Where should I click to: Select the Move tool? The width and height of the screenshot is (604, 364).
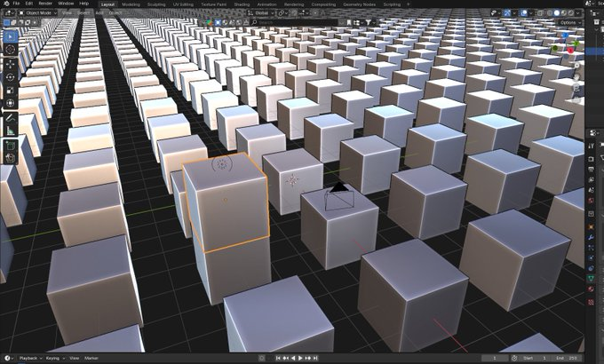pyautogui.click(x=11, y=64)
